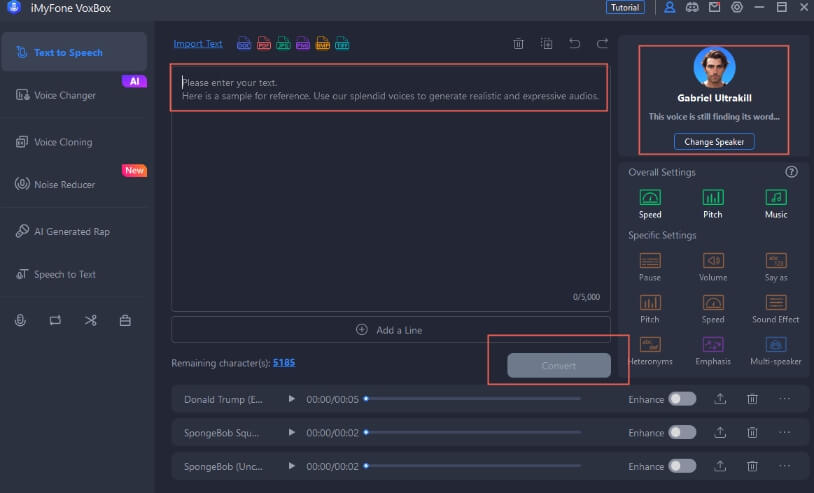Switch to Speech to Text
The image size is (814, 493).
coord(74,274)
